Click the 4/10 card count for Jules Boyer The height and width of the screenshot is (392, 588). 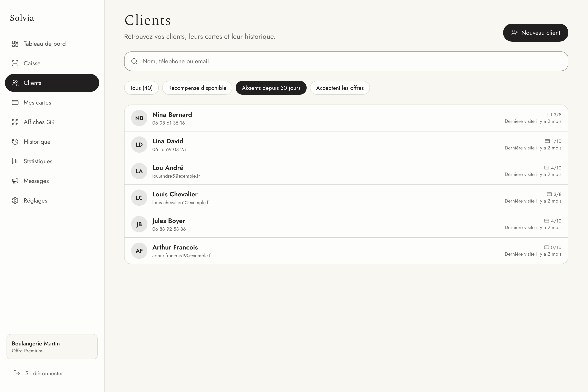(x=556, y=221)
